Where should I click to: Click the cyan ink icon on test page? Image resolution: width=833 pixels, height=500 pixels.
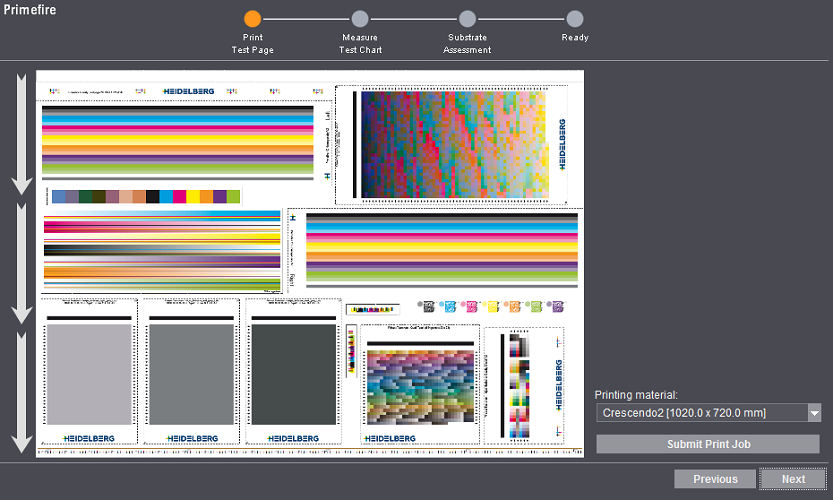pyautogui.click(x=448, y=306)
